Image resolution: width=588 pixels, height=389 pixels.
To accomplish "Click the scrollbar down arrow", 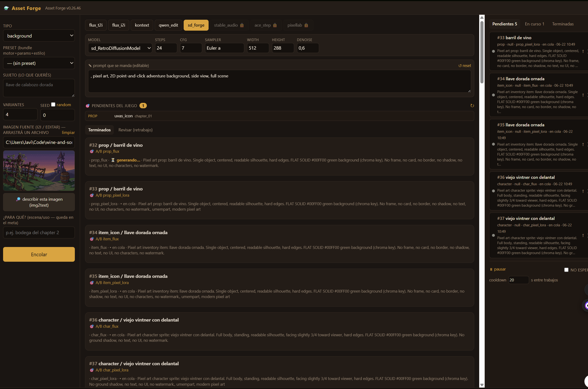I will pyautogui.click(x=482, y=385).
